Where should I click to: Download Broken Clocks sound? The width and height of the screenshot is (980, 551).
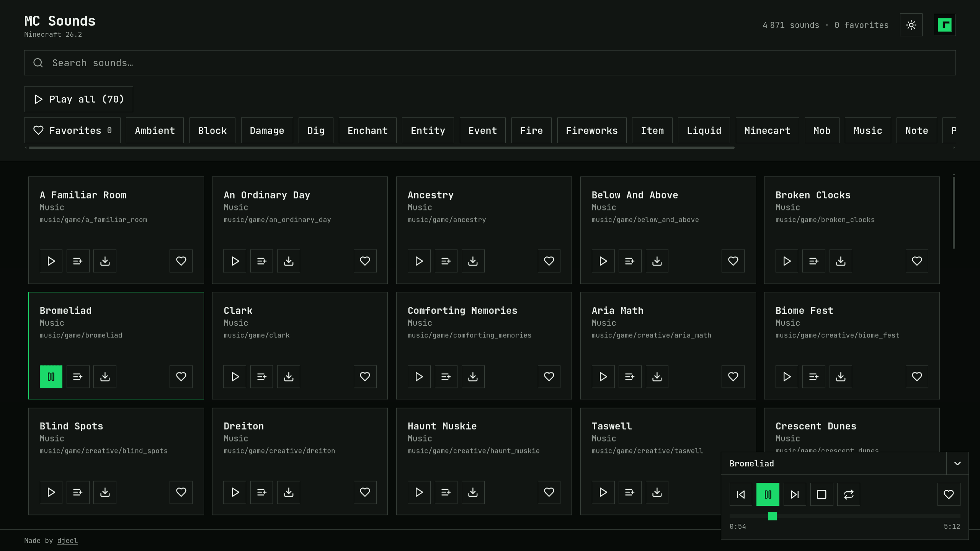tap(841, 261)
